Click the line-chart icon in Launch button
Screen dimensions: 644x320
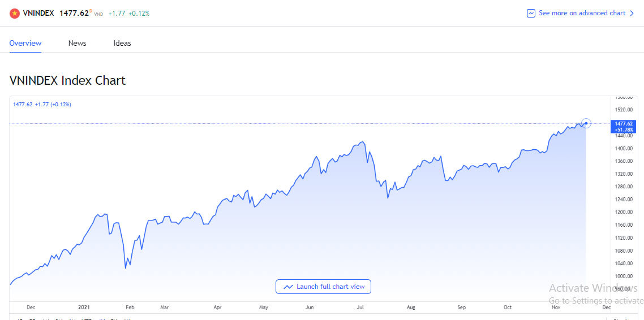pos(288,287)
